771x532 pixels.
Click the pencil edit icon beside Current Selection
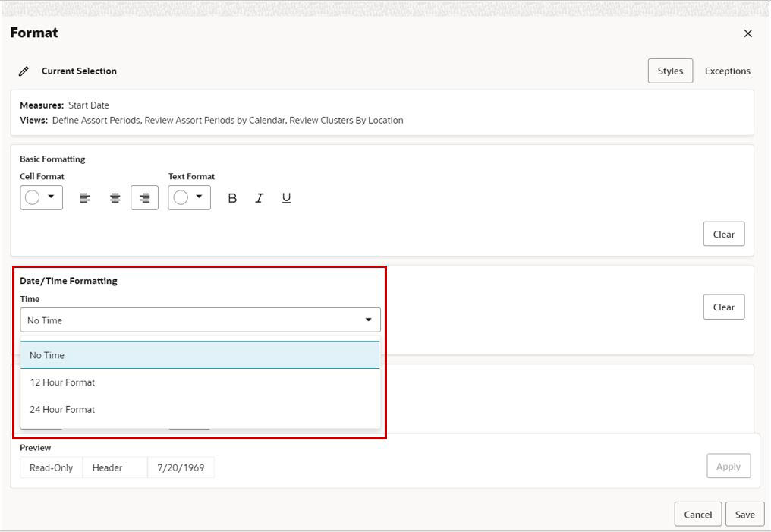click(x=22, y=71)
